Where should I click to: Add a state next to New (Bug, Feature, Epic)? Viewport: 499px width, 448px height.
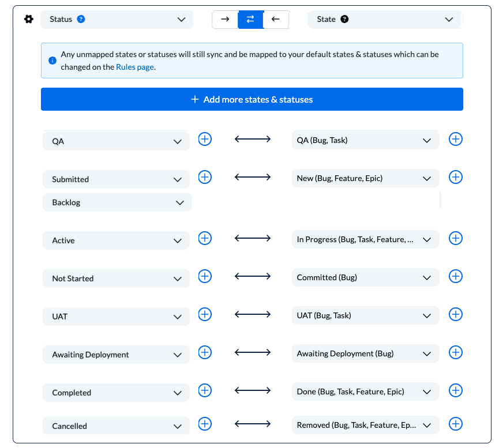456,177
